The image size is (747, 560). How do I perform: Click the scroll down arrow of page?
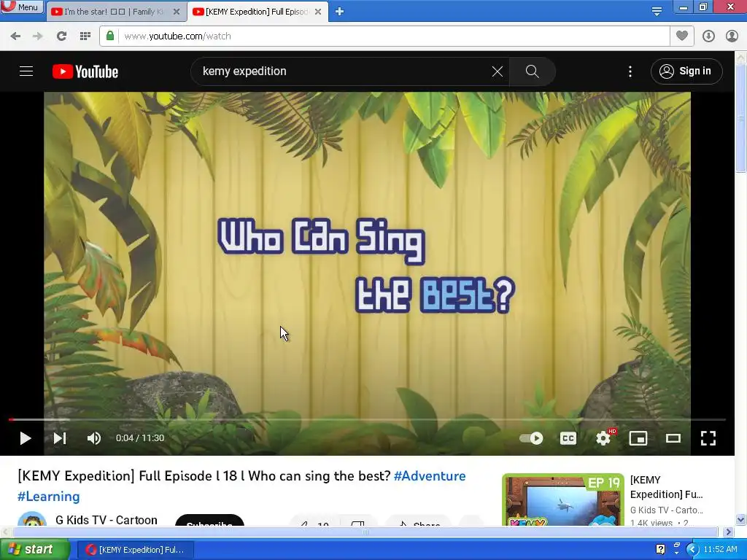click(740, 519)
